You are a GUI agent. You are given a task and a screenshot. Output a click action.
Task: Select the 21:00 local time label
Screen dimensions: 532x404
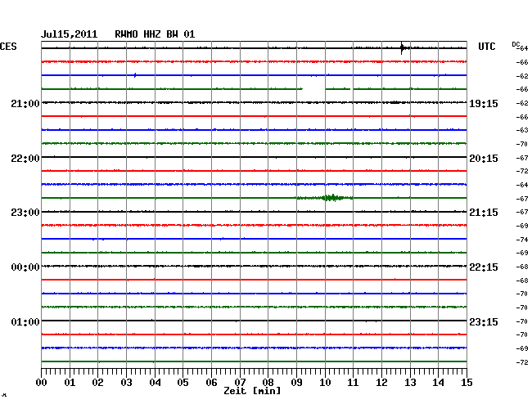click(25, 103)
